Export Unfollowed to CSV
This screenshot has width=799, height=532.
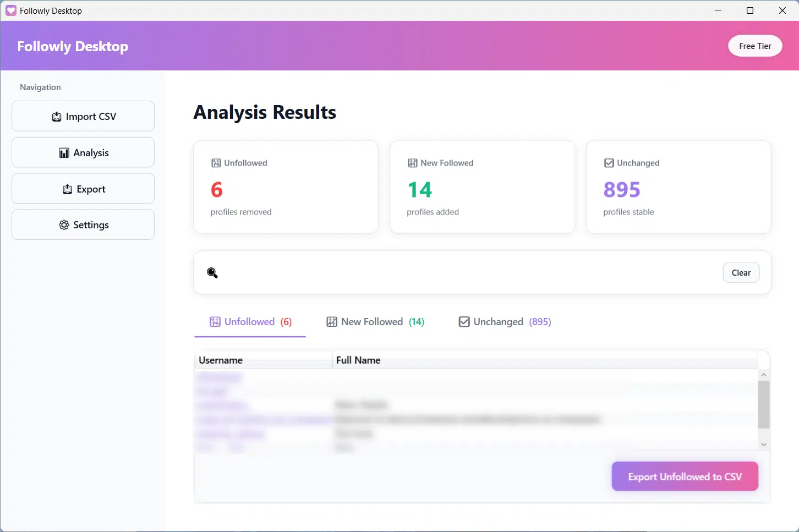(x=685, y=476)
